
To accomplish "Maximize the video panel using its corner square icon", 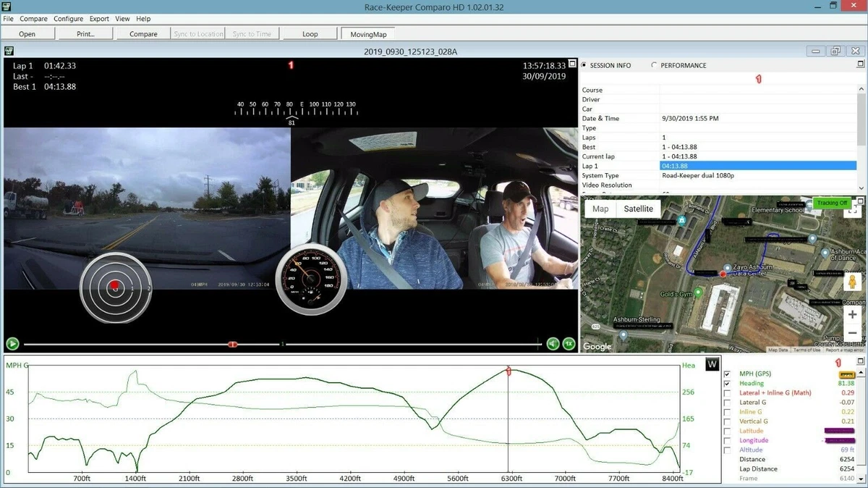I will click(572, 64).
